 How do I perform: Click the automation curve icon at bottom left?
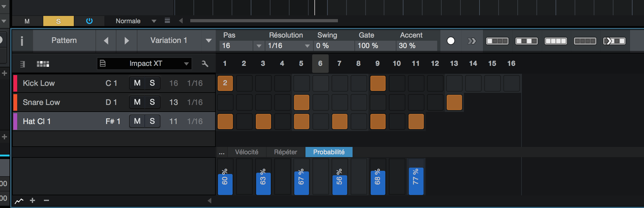[19, 201]
